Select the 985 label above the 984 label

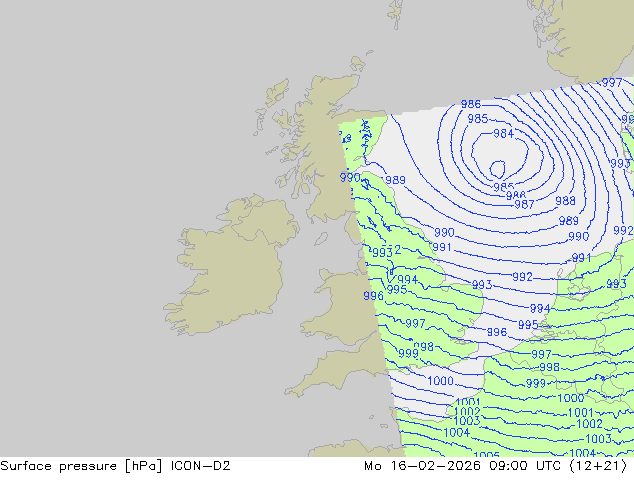pyautogui.click(x=478, y=119)
